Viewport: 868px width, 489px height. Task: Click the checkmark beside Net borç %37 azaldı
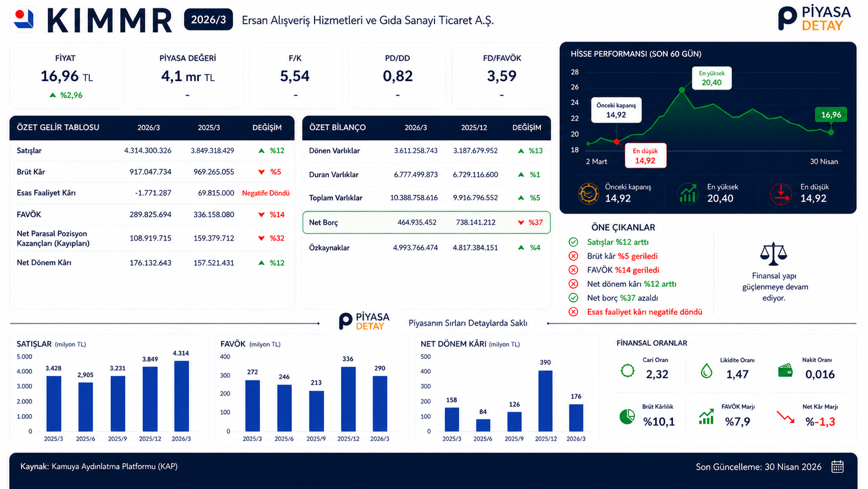click(x=573, y=298)
